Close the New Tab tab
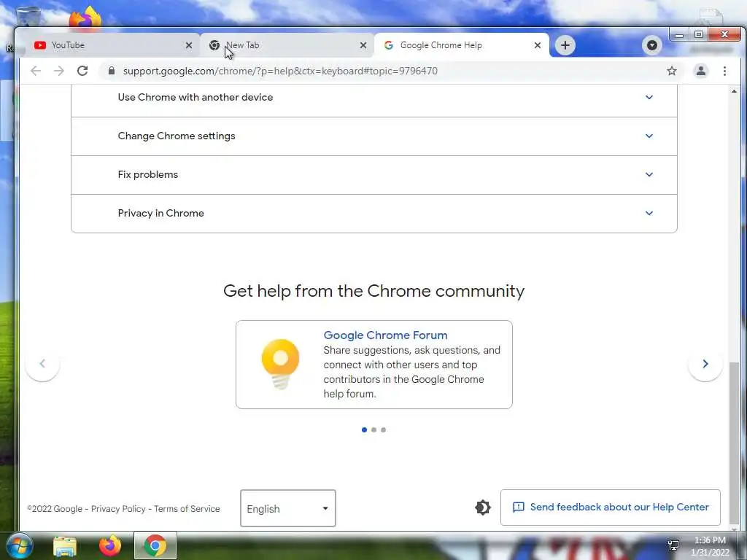 (x=363, y=45)
